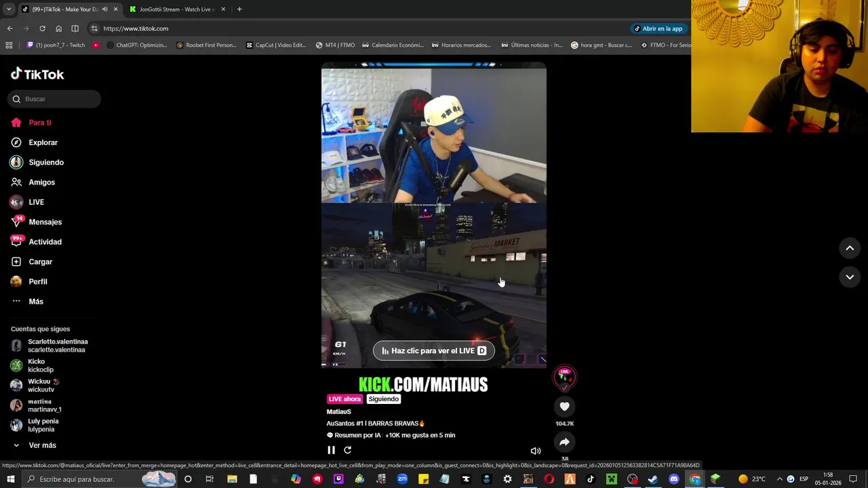
Task: Open CapCut Video Editor bookmark
Action: coord(276,45)
